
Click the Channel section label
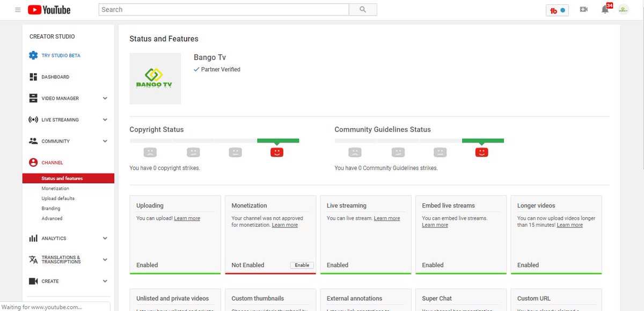[x=52, y=162]
